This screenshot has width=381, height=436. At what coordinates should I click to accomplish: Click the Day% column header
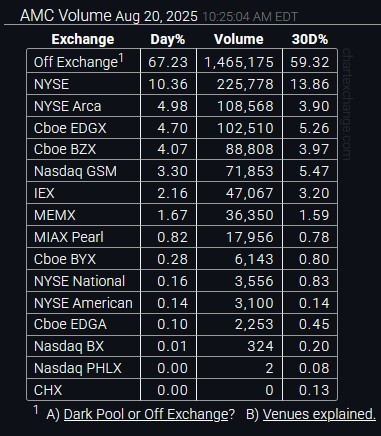pyautogui.click(x=168, y=39)
